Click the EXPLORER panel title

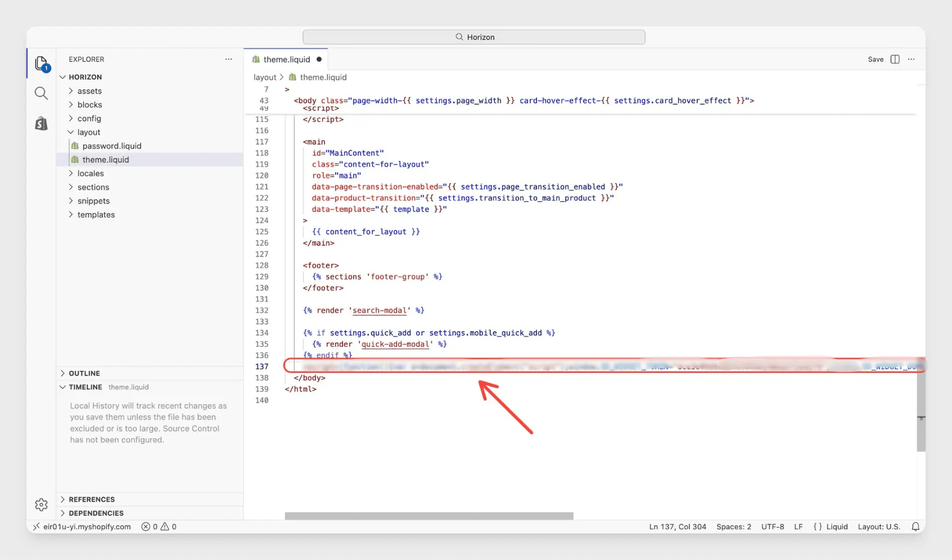pos(86,59)
